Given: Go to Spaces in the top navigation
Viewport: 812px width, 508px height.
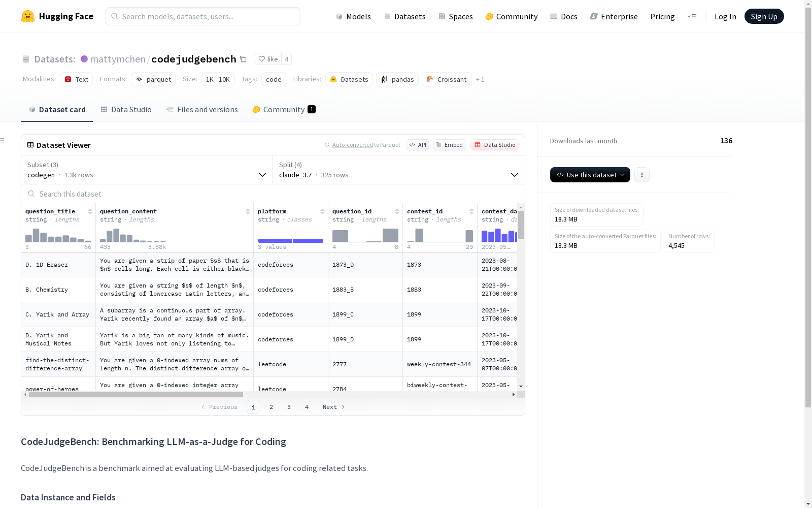Looking at the screenshot, I should pyautogui.click(x=456, y=16).
